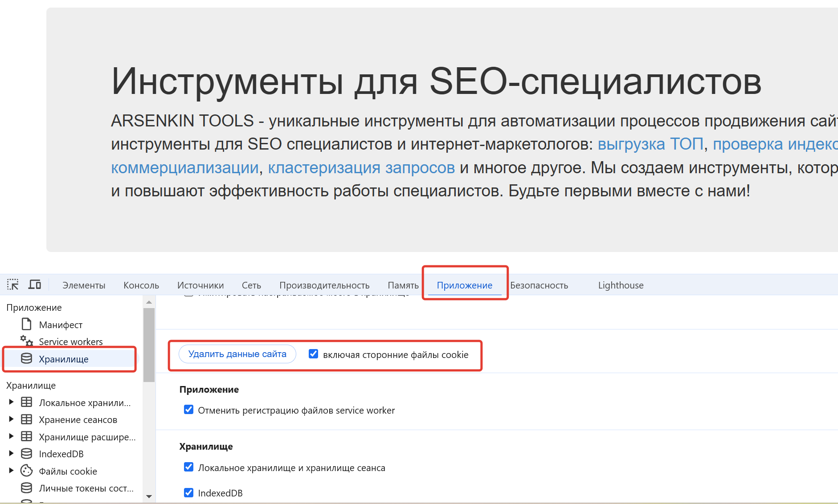Click the Хранилище database icon

pos(27,358)
